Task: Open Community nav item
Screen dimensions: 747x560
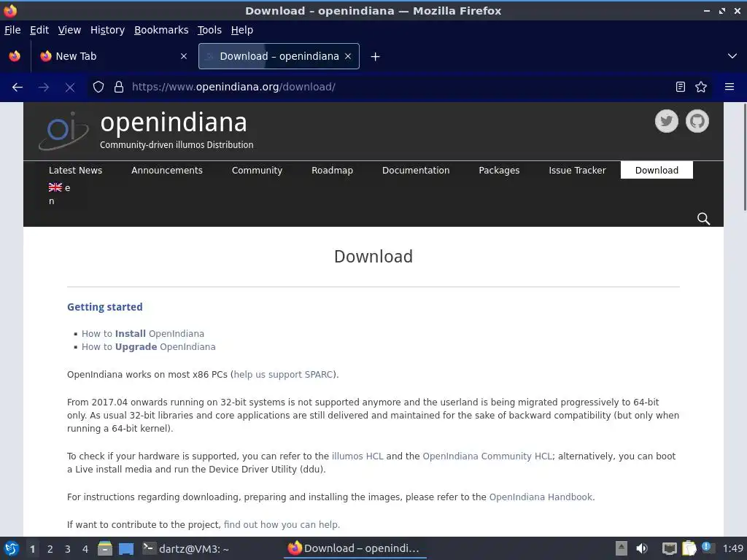Action: coord(257,170)
